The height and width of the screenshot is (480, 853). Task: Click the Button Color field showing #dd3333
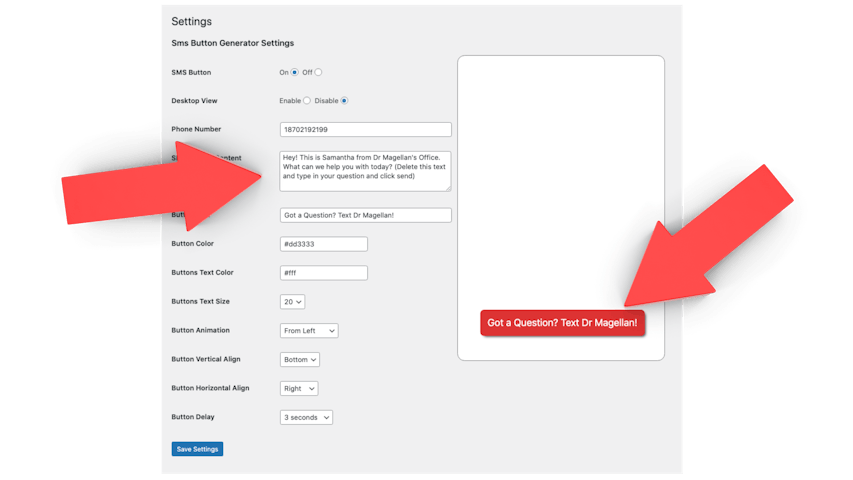click(x=323, y=244)
